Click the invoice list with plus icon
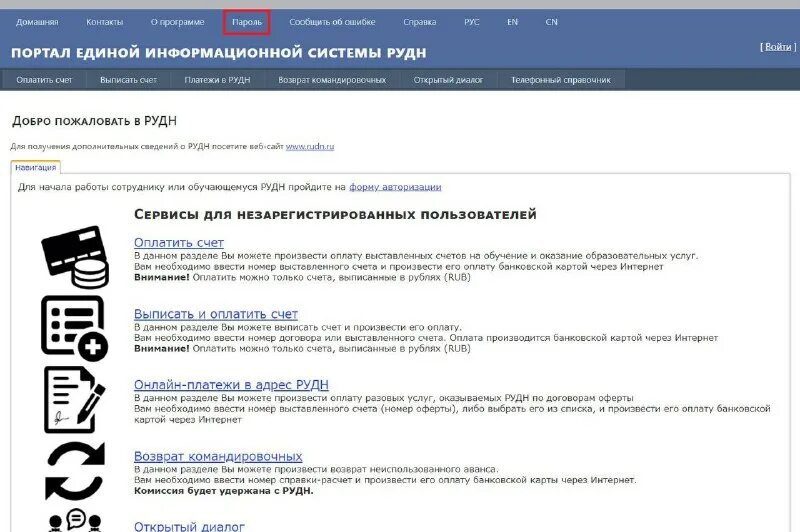800x532 pixels. pos(74,328)
